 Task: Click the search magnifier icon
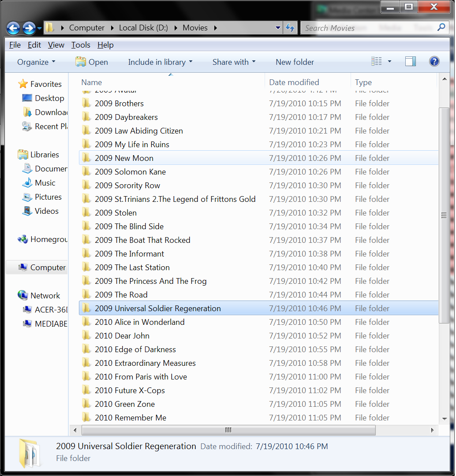pos(441,27)
